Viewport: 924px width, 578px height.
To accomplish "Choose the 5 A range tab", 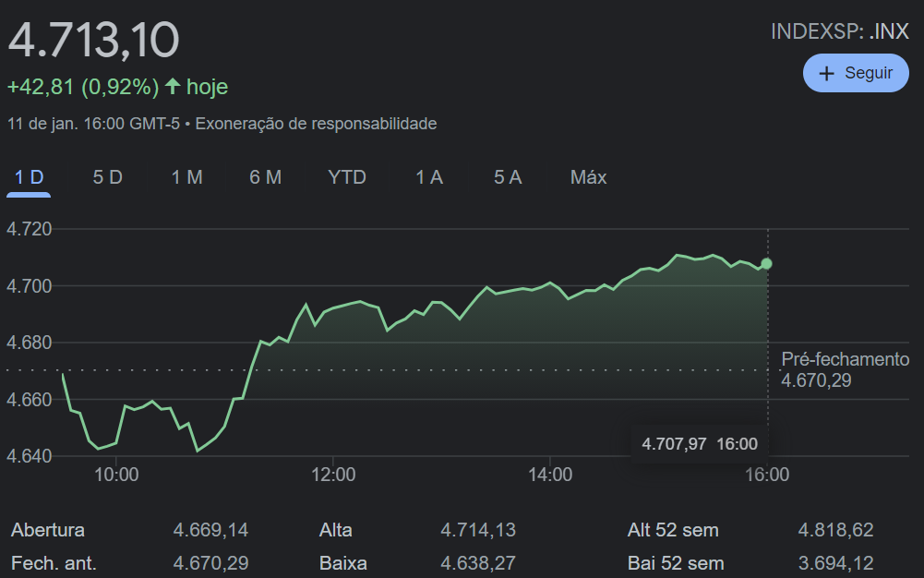I will click(x=507, y=177).
